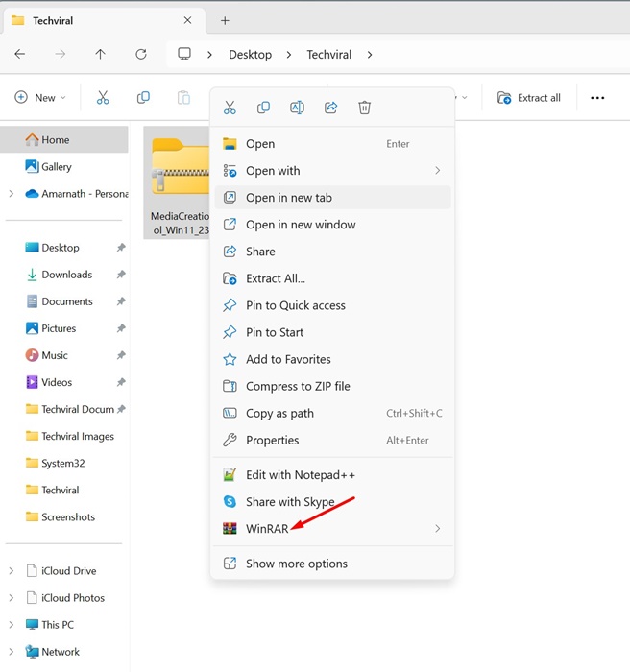This screenshot has height=672, width=630.
Task: Click the chevron after Desktop in the address bar
Action: tap(289, 55)
